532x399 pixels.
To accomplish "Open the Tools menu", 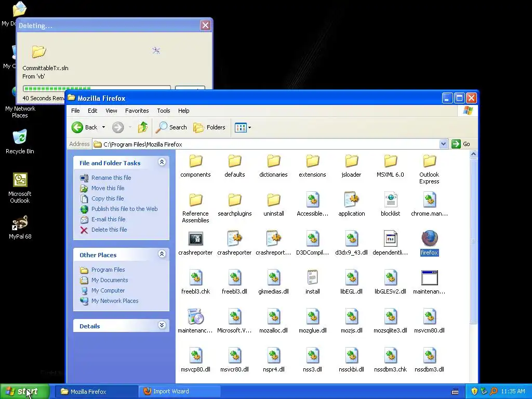I will (x=164, y=111).
